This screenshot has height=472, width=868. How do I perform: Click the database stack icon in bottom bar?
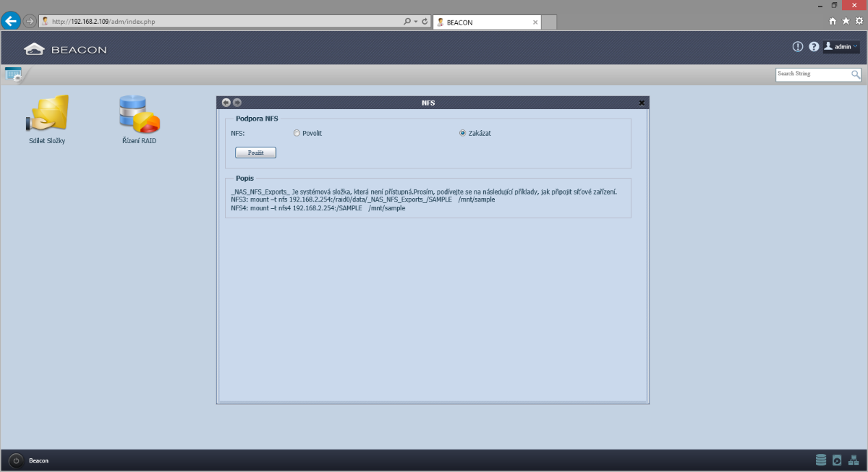[x=820, y=460]
